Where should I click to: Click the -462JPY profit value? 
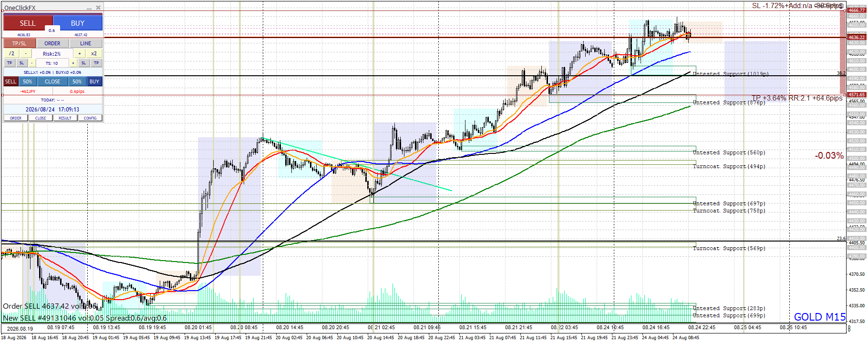tap(28, 91)
